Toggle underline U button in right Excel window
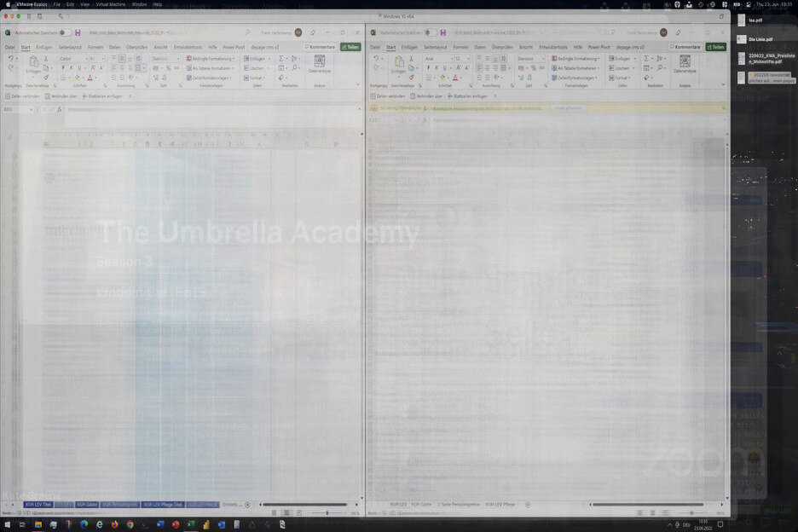 point(445,68)
